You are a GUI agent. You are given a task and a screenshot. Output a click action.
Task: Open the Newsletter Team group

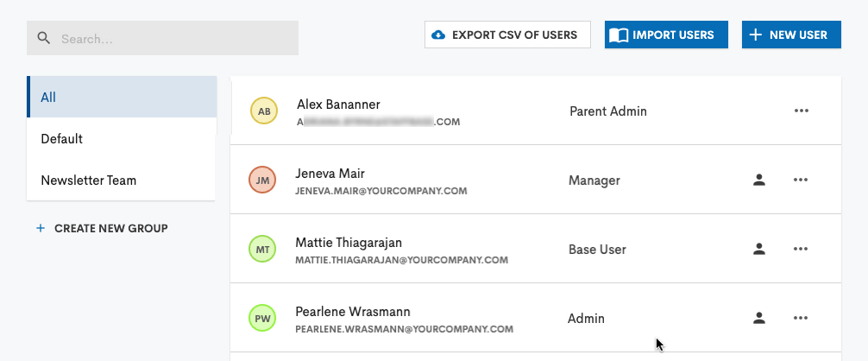pyautogui.click(x=122, y=180)
